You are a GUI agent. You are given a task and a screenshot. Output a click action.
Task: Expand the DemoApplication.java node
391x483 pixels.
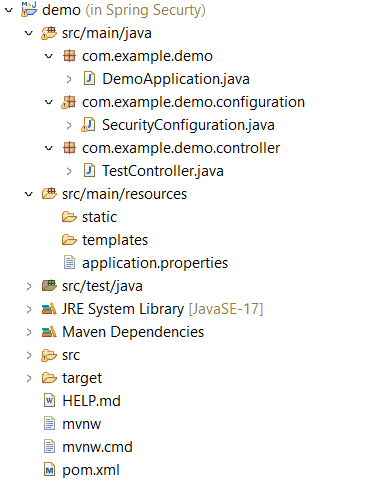tap(69, 79)
